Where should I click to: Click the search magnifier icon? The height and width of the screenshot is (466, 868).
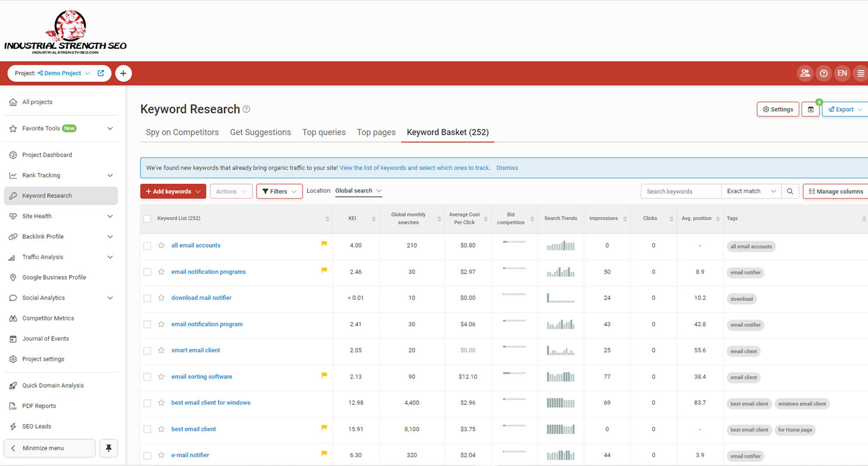790,191
